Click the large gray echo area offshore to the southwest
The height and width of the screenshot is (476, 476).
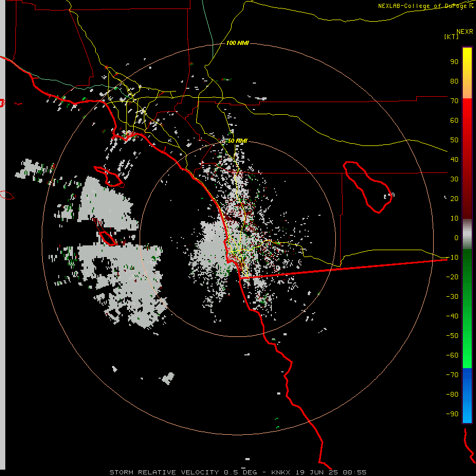pos(122,286)
